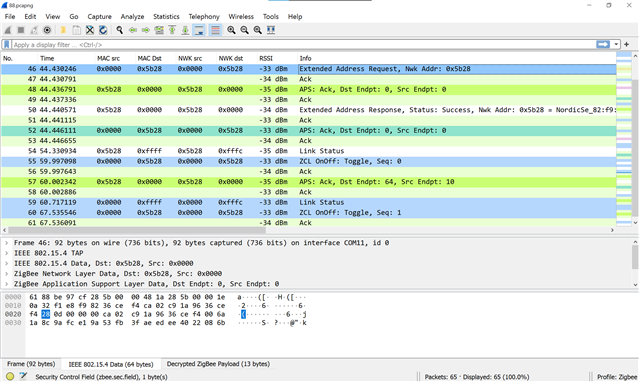Toggle packet list colorization button
The width and height of the screenshot is (639, 382).
tap(215, 30)
